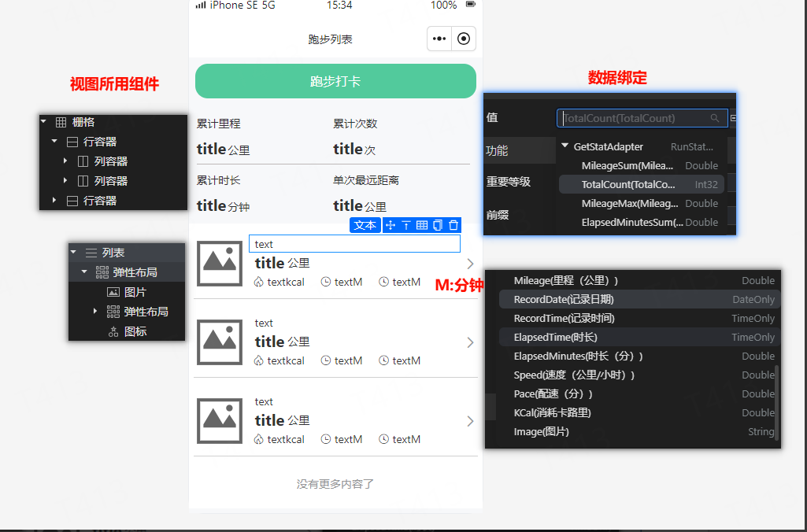807x532 pixels.
Task: Choose MileageMax Double entry
Action: [x=642, y=203]
